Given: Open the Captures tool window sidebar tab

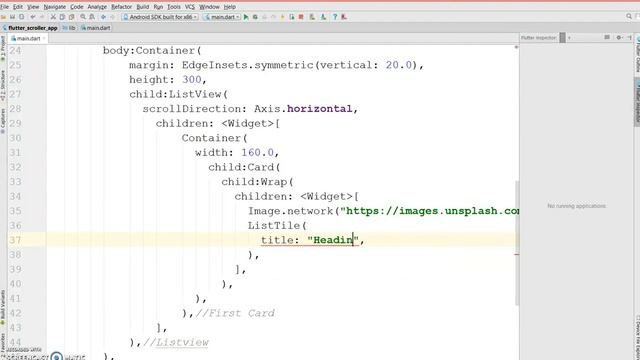Looking at the screenshot, I should pos(3,121).
